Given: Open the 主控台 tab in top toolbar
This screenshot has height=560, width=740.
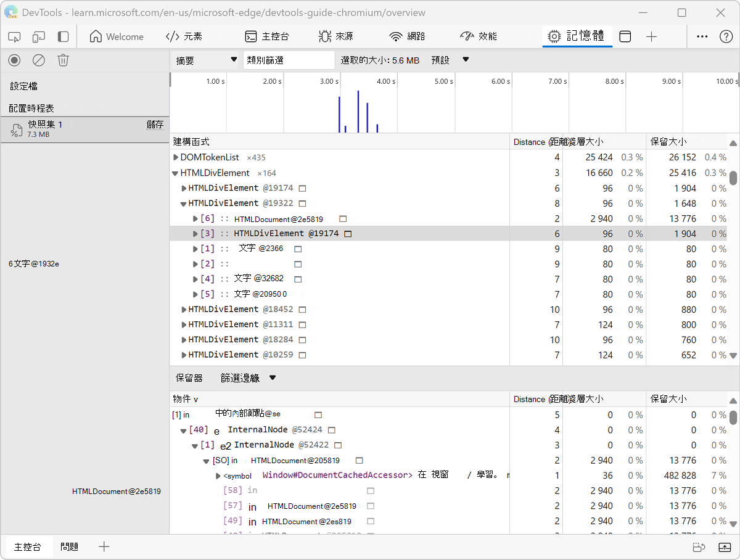Looking at the screenshot, I should (x=266, y=37).
